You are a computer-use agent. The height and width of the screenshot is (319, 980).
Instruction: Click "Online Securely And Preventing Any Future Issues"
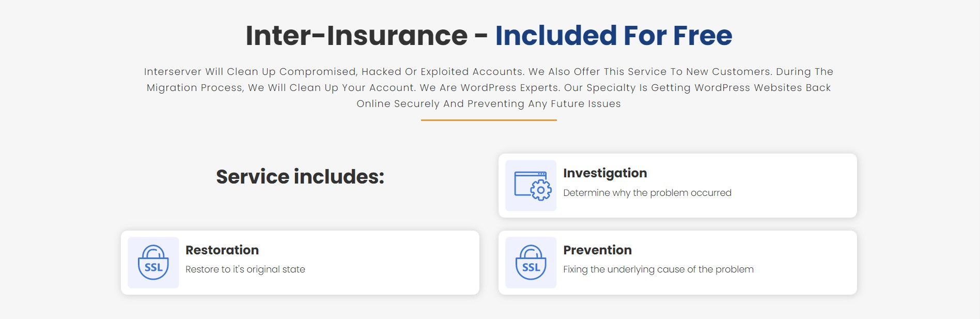[489, 104]
